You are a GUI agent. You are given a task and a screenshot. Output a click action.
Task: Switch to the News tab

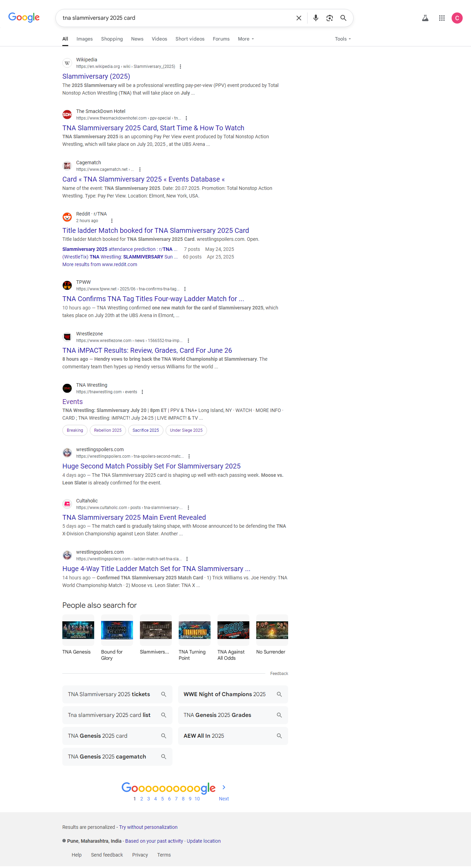click(x=137, y=39)
